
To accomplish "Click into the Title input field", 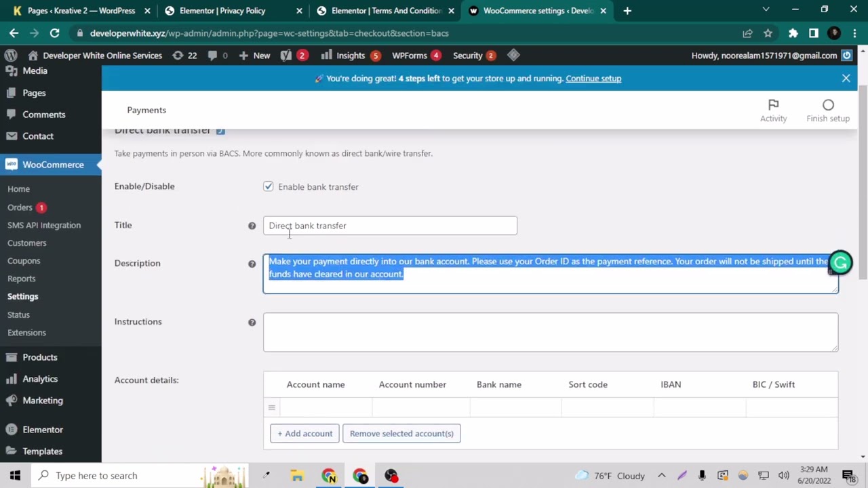I will click(390, 226).
